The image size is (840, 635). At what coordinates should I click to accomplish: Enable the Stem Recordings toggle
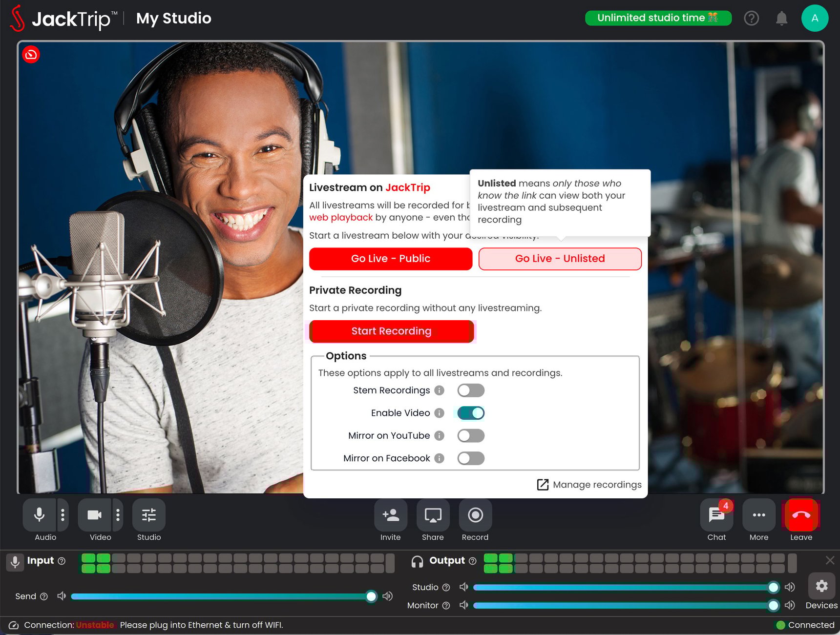(x=470, y=390)
